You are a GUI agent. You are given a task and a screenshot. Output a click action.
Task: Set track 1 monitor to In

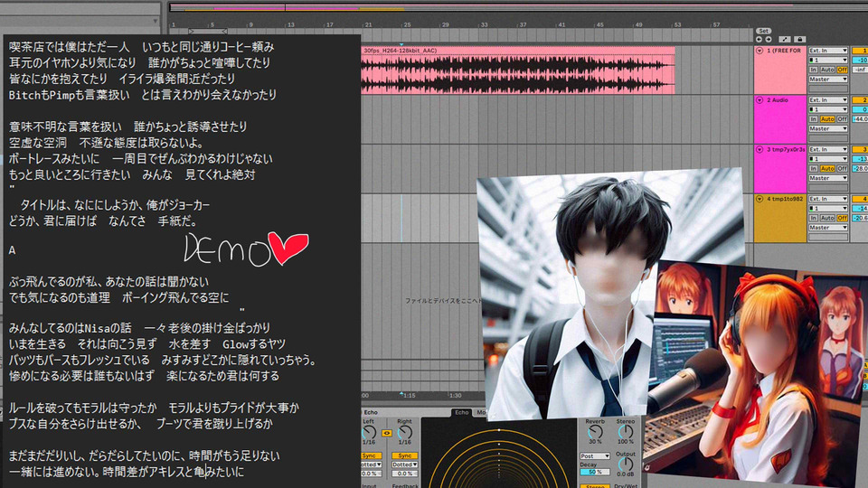[813, 70]
